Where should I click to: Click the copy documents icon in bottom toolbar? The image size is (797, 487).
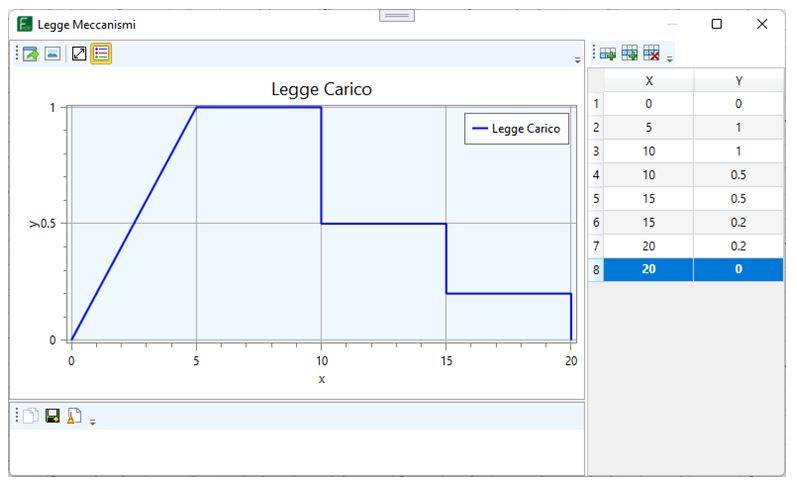(x=30, y=415)
